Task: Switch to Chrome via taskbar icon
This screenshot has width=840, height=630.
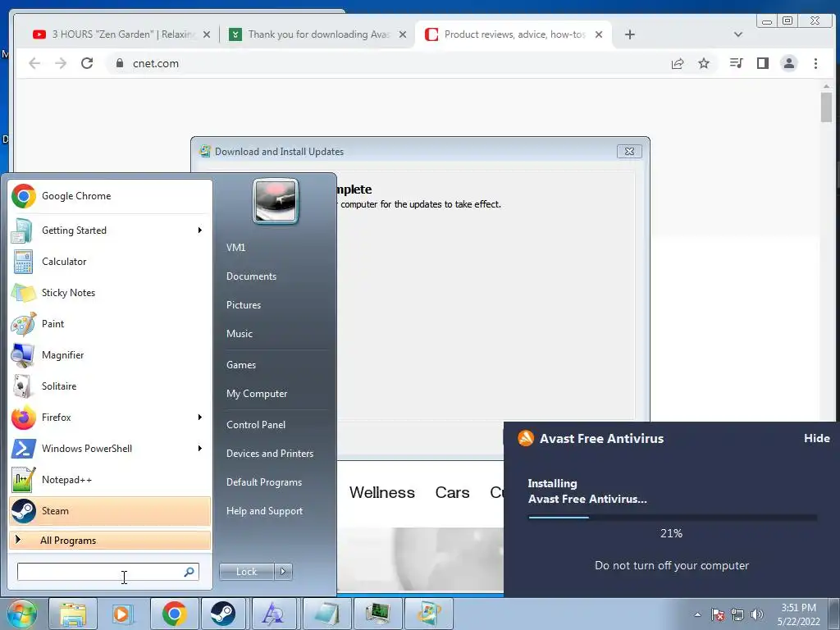Action: point(174,614)
